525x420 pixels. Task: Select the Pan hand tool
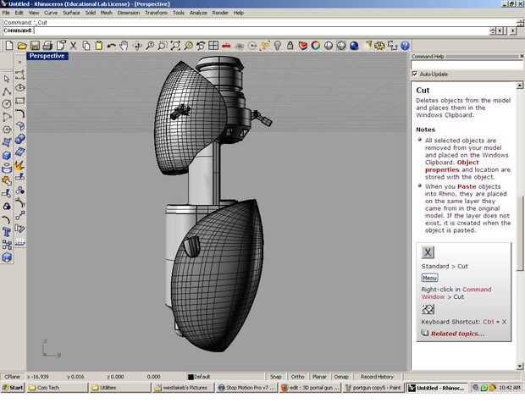(124, 46)
